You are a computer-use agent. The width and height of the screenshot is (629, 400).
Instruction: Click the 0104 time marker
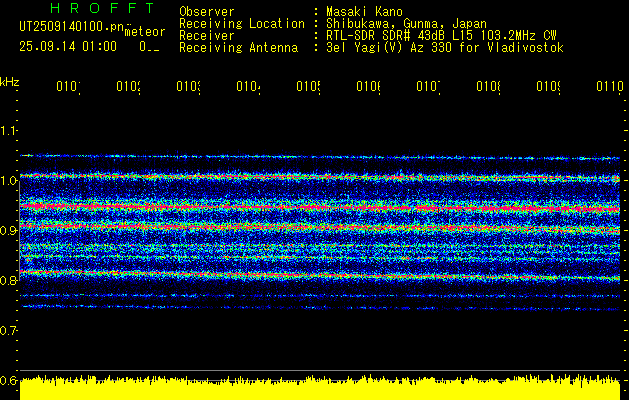click(x=248, y=86)
